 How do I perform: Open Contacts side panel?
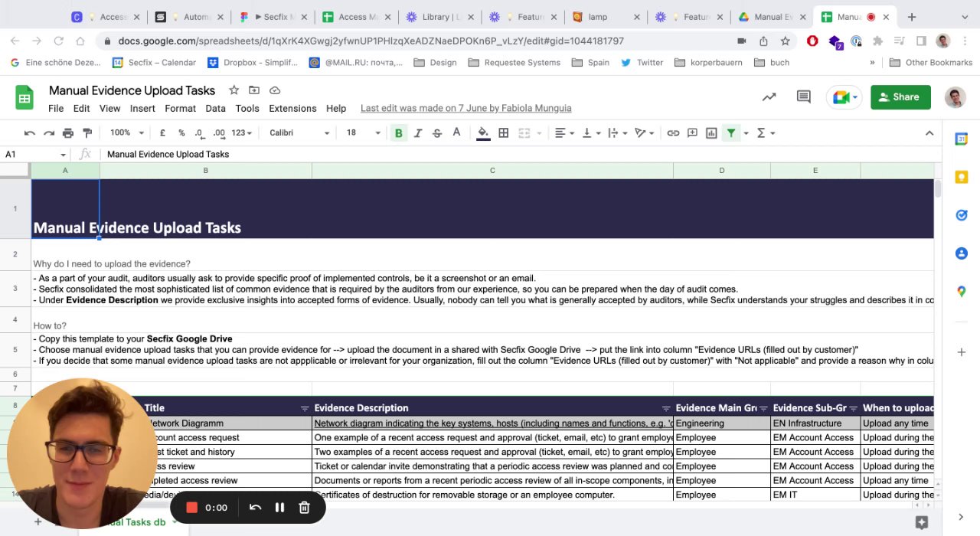click(x=961, y=253)
